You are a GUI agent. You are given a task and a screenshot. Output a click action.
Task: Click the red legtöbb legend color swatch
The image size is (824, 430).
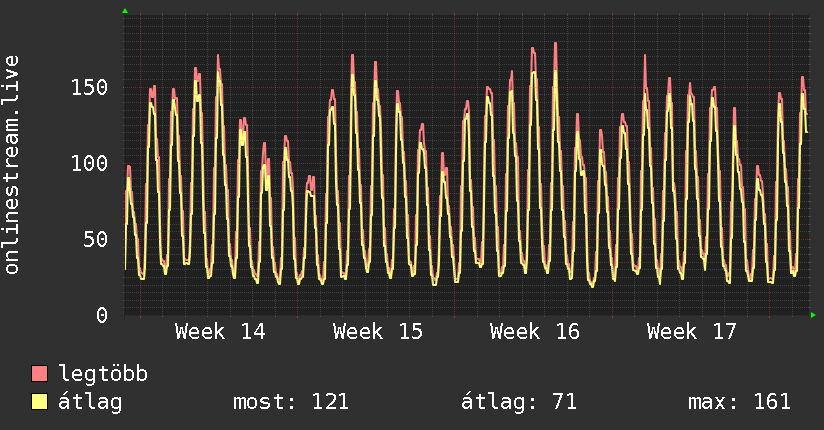[39, 373]
